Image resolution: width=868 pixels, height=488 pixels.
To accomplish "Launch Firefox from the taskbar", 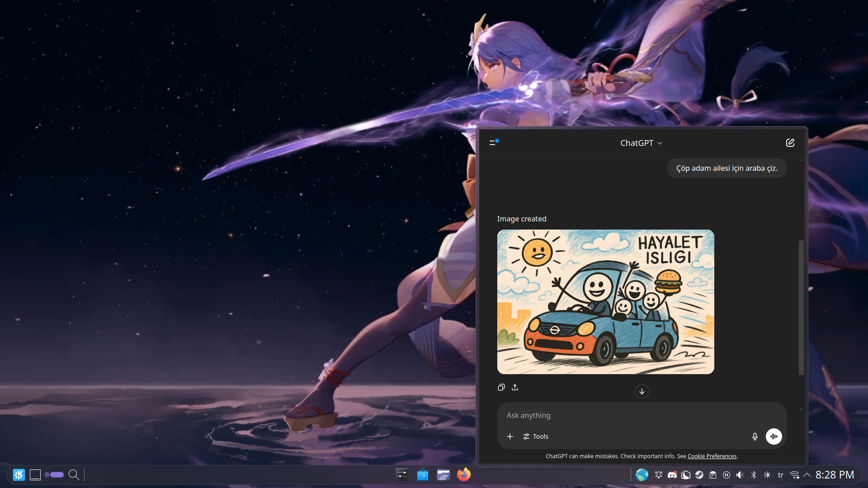I will coord(463,475).
